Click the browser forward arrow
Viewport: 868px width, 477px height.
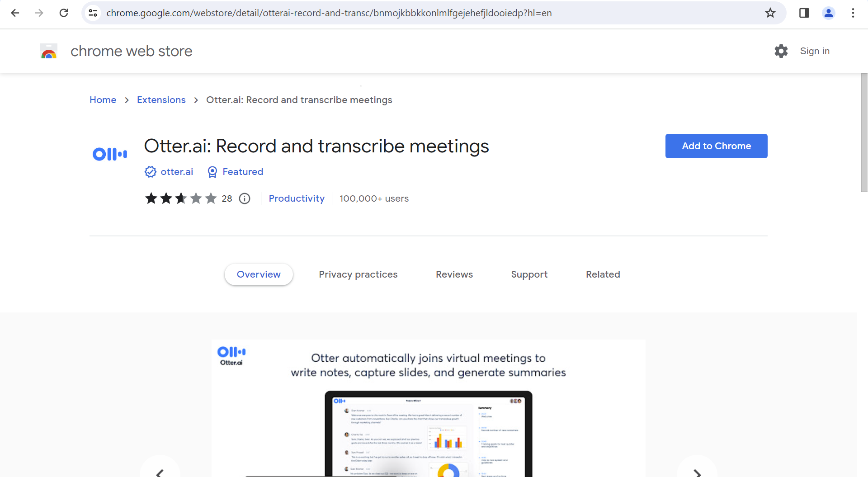tap(39, 13)
